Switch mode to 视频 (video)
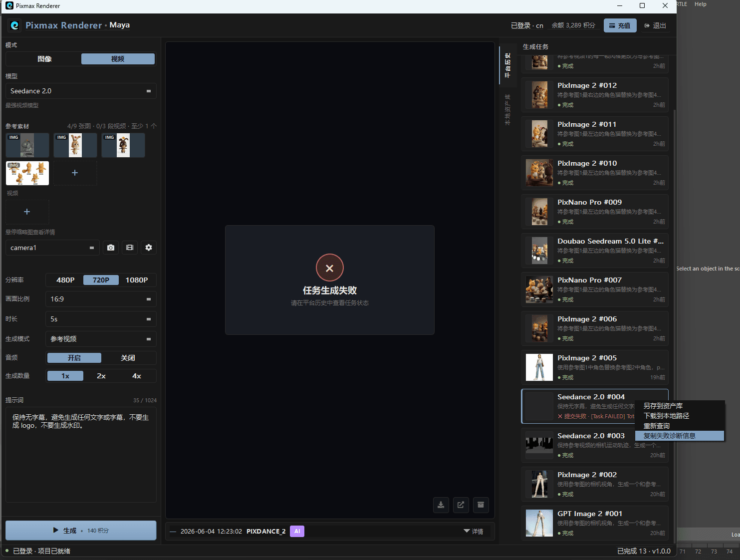 click(118, 59)
